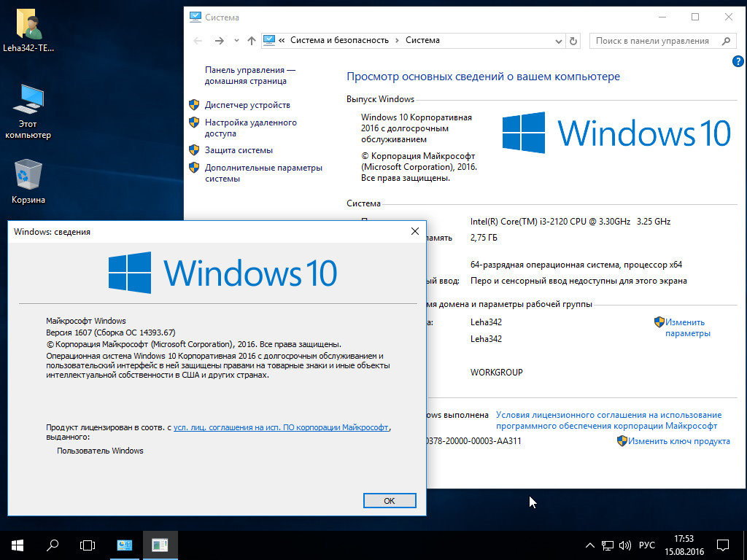Click the WORKGROUP text
Image resolution: width=747 pixels, height=560 pixels.
click(496, 373)
